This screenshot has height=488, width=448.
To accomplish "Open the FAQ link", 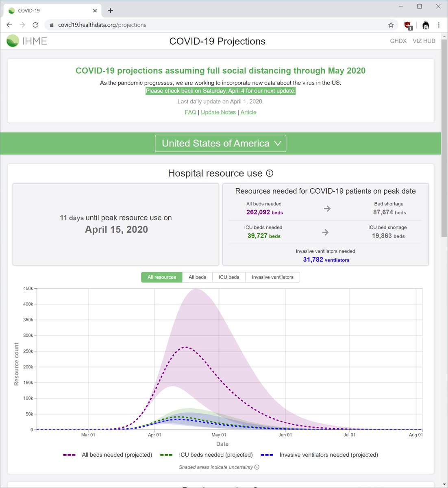I will 190,112.
